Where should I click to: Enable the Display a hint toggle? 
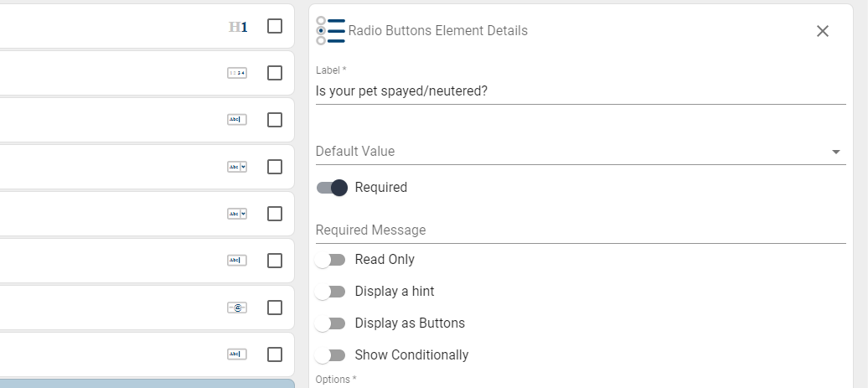click(330, 291)
